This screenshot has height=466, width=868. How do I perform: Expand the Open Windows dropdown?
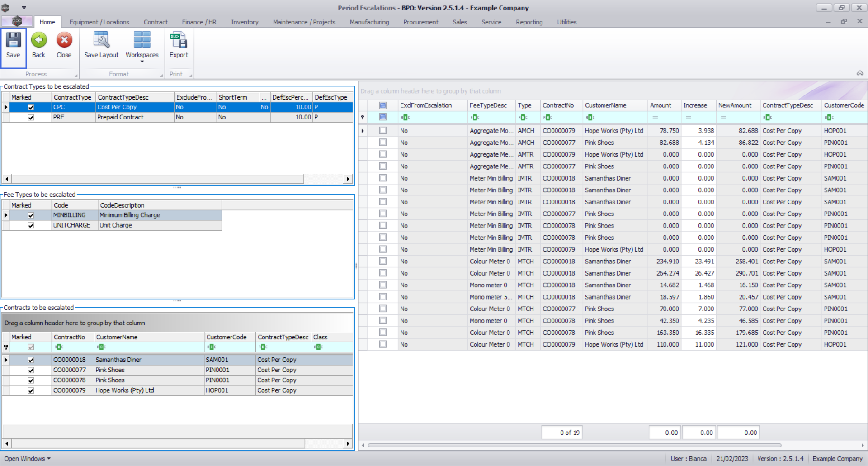[x=27, y=459]
